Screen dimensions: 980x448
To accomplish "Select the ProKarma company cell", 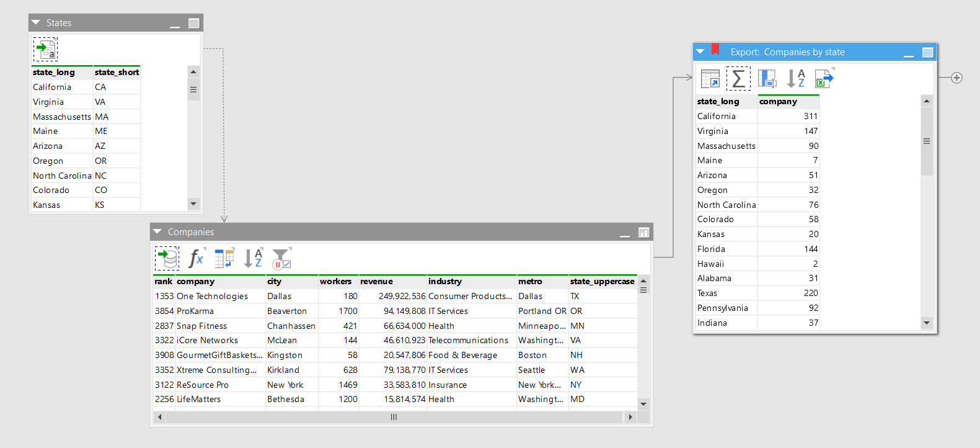I will coord(220,311).
